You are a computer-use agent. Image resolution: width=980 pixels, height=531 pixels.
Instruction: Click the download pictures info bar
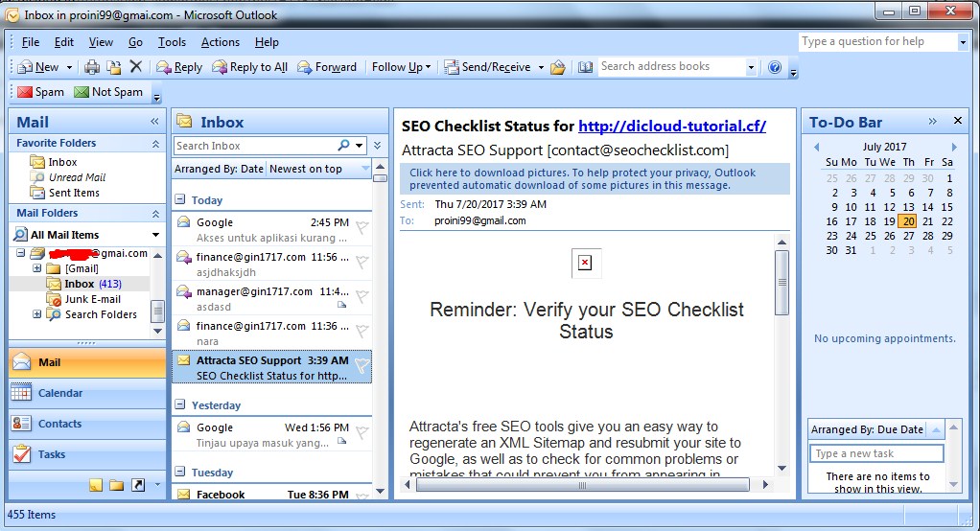point(595,178)
